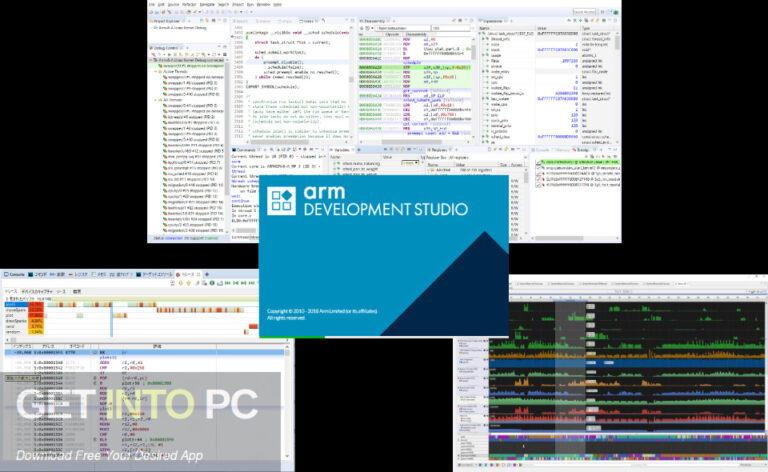Viewport: 768px width, 472px height.
Task: Select the highlighted blue function row in trace
Action: coord(16,305)
